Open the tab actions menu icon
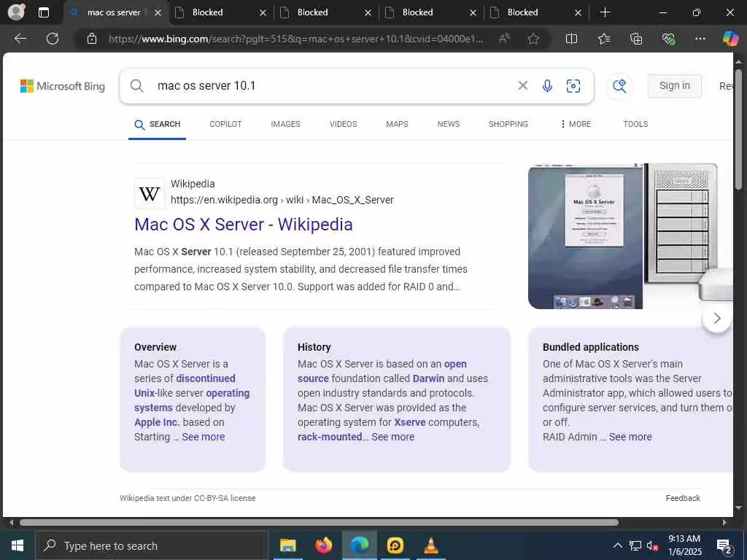747x560 pixels. [x=43, y=12]
